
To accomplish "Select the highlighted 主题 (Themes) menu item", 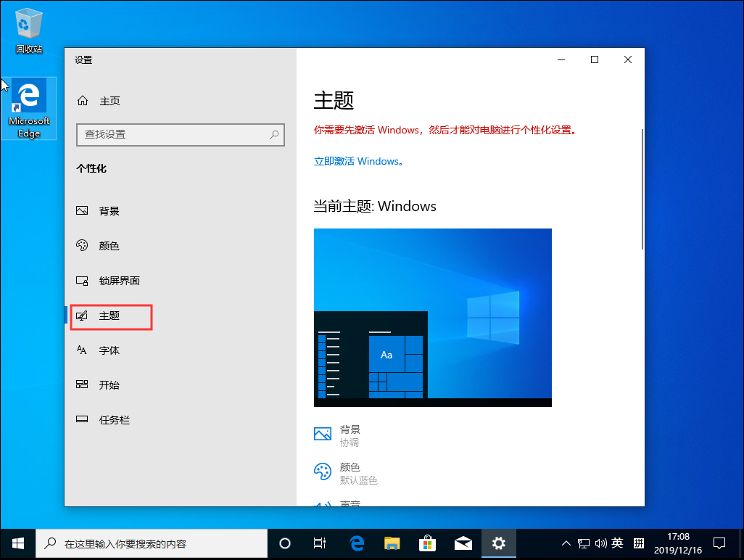I will [x=109, y=316].
